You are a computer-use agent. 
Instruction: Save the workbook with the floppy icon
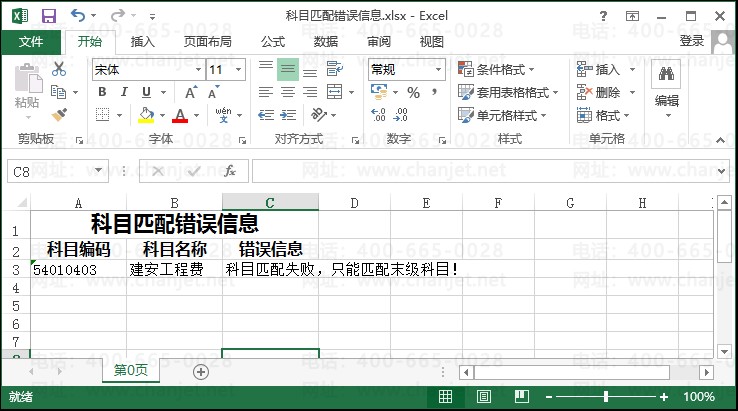click(48, 16)
